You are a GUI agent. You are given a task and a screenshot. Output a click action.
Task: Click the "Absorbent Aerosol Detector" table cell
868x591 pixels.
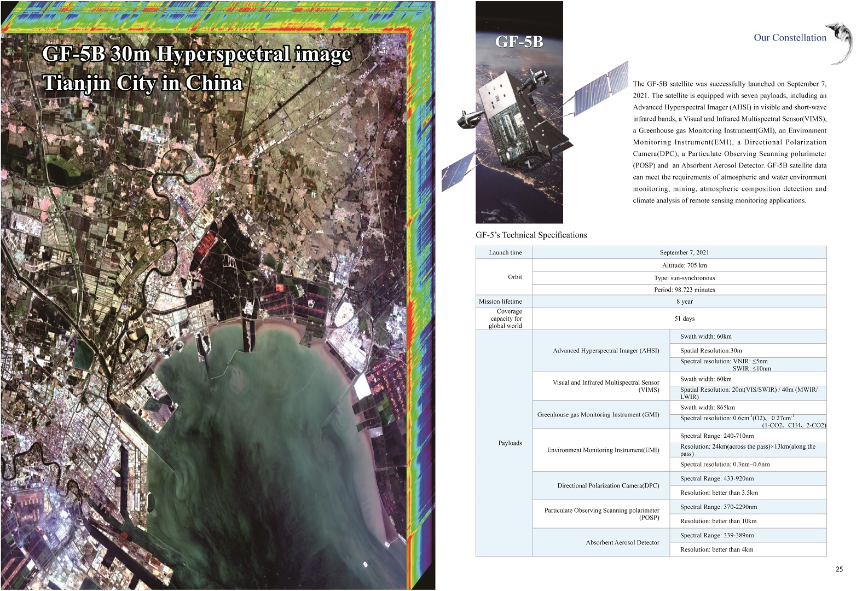click(x=622, y=543)
